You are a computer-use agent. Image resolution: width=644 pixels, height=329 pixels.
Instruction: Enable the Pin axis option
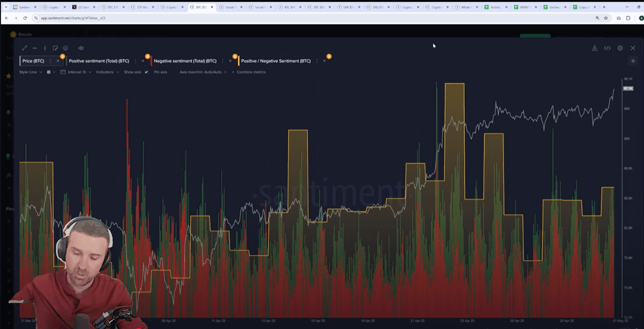(x=160, y=72)
